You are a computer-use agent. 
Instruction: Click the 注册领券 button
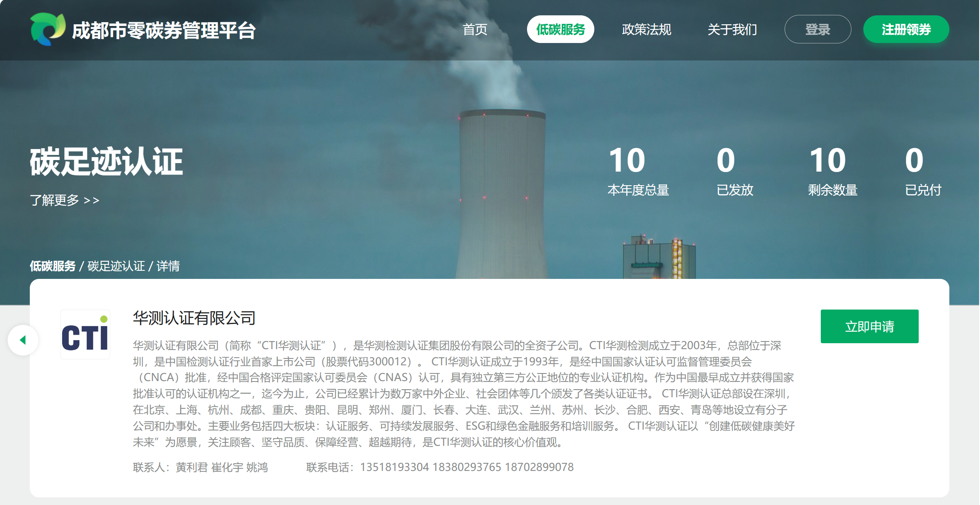(906, 29)
